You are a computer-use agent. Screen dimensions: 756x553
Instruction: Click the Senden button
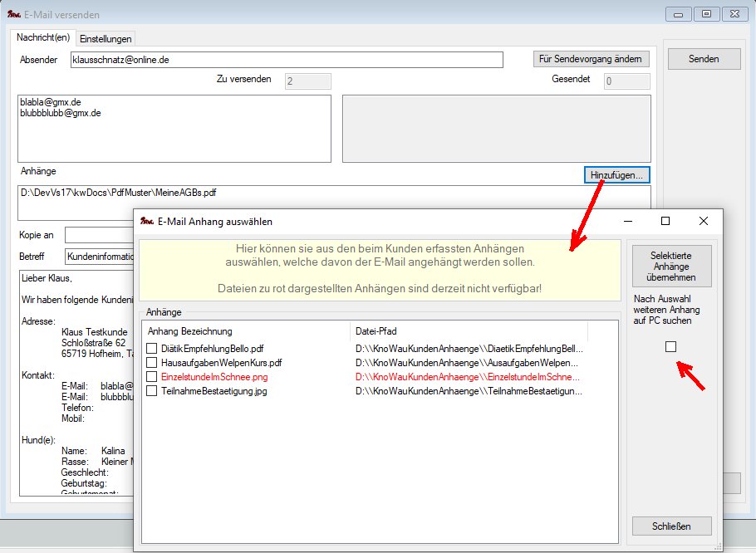point(704,59)
